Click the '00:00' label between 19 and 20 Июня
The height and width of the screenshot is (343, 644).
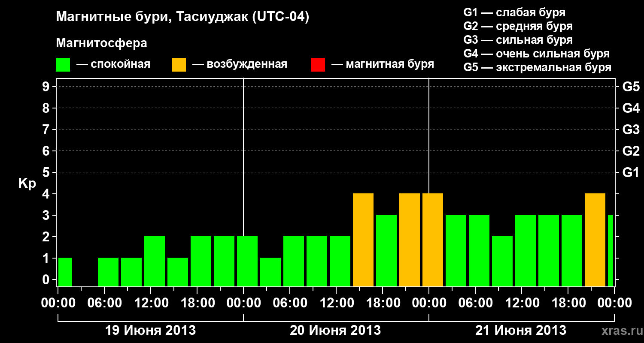point(243,303)
